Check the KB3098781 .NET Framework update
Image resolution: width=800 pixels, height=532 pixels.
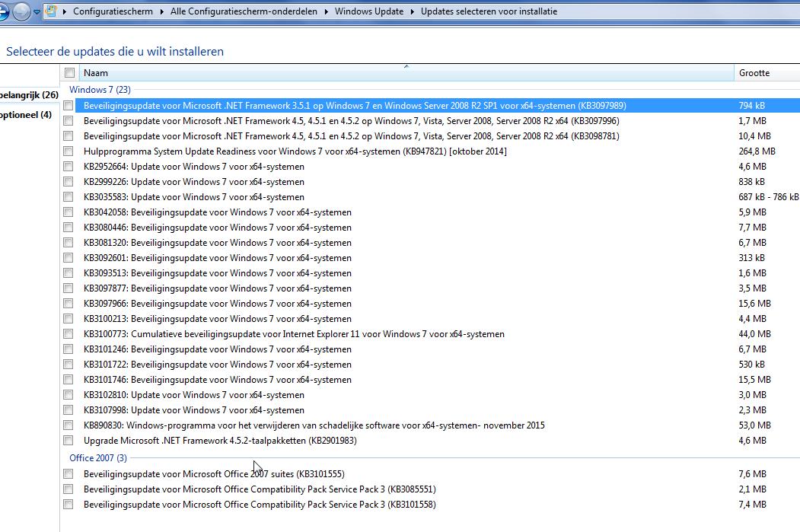point(69,136)
